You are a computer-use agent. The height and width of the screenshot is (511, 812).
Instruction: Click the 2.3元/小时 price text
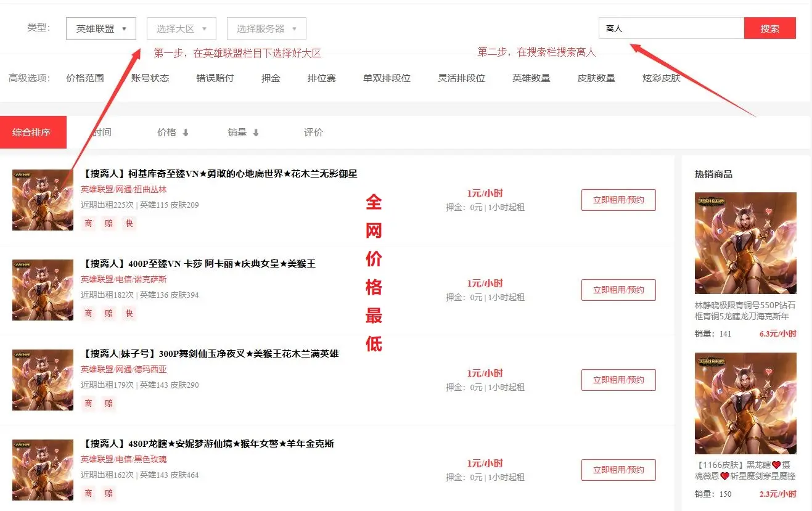[777, 494]
